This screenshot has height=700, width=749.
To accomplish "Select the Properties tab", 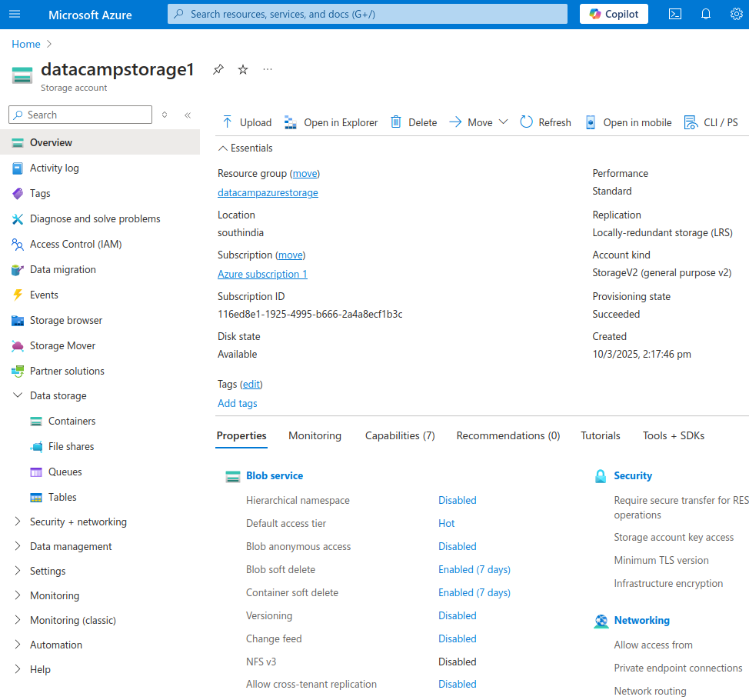I will click(241, 435).
